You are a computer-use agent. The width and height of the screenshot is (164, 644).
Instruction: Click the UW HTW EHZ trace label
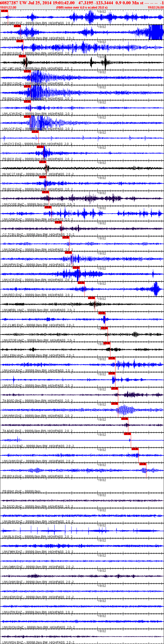(x=38, y=612)
